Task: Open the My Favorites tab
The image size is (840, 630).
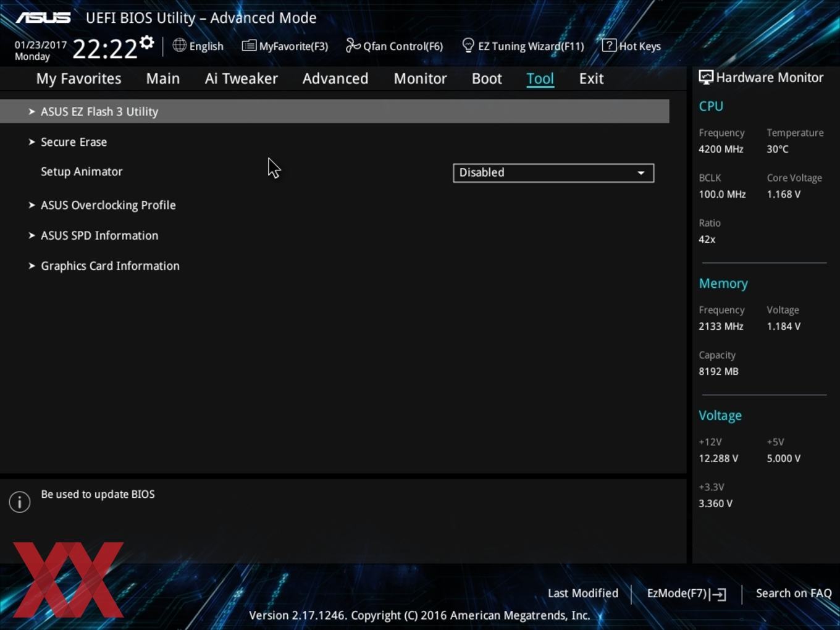Action: 78,78
